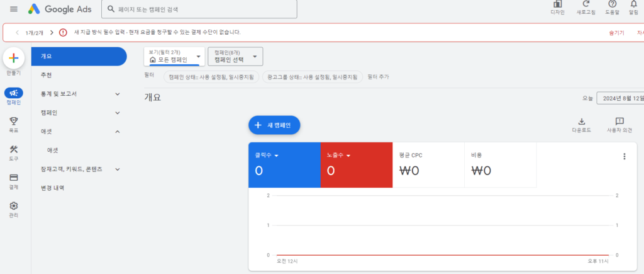This screenshot has height=274, width=644.
Task: Open the 목표 trophy icon
Action: (x=14, y=121)
